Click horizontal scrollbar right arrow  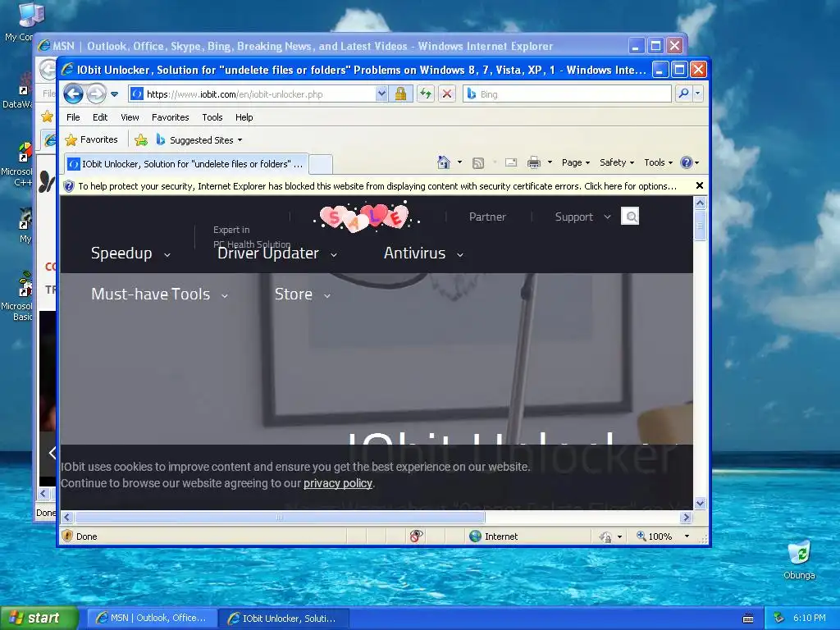[x=687, y=518]
